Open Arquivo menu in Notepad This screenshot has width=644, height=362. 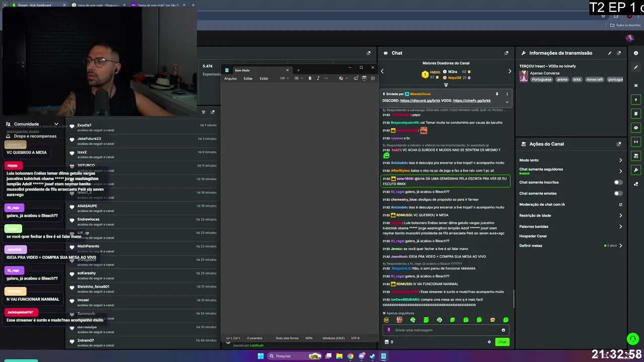(230, 78)
